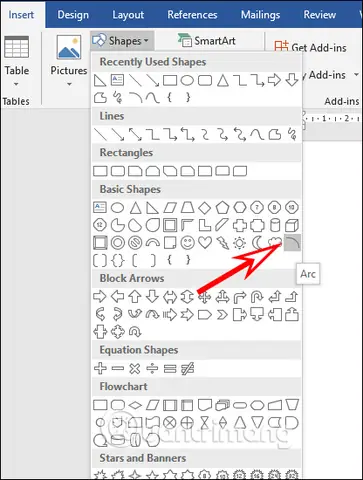Select the Double Arrow in Lines
363x480 pixels.
click(135, 134)
